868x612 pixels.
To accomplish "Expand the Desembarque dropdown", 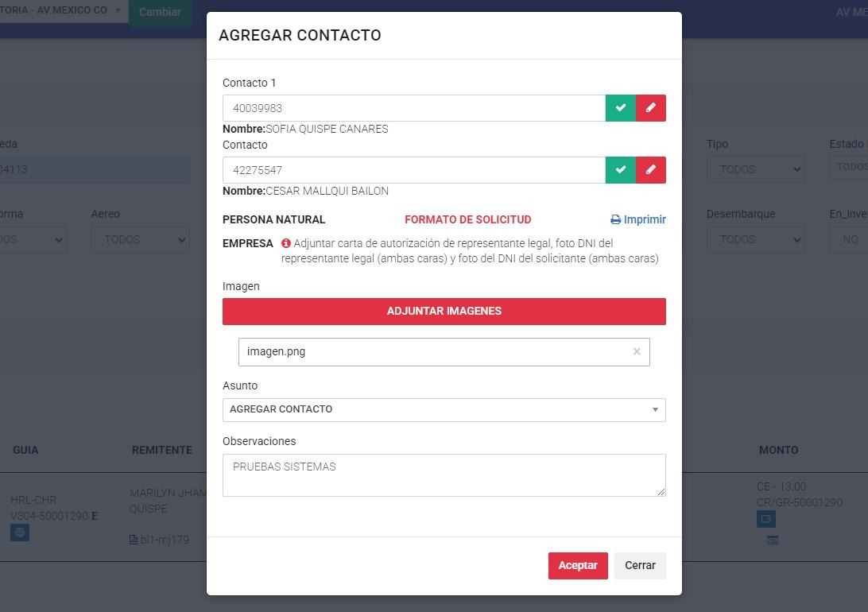I will 755,239.
